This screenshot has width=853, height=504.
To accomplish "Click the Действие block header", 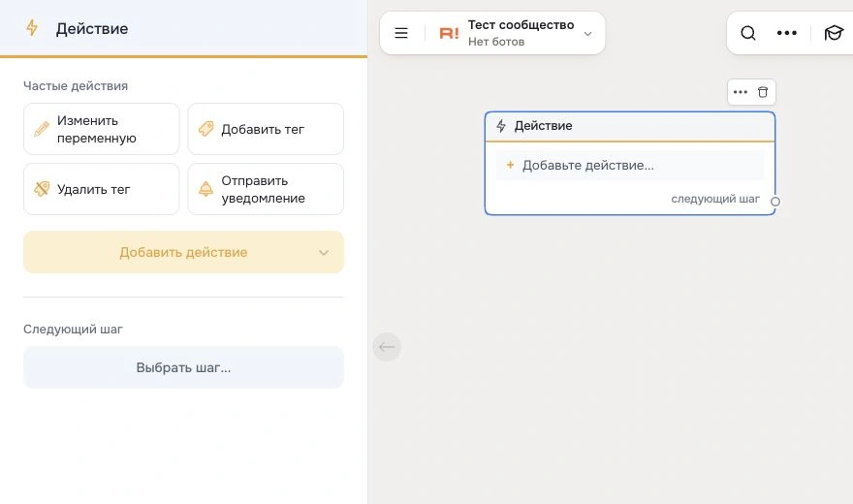I will (x=629, y=126).
